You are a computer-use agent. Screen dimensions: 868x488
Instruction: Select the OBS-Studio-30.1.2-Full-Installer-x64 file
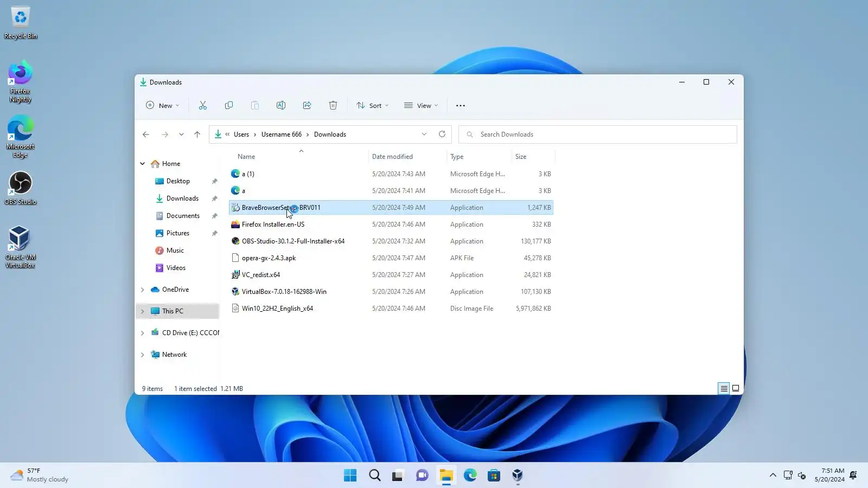[391, 241]
